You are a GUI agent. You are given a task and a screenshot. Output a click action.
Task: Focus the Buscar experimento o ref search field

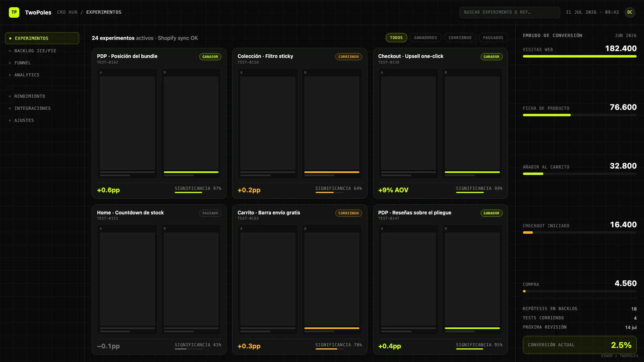coord(510,12)
